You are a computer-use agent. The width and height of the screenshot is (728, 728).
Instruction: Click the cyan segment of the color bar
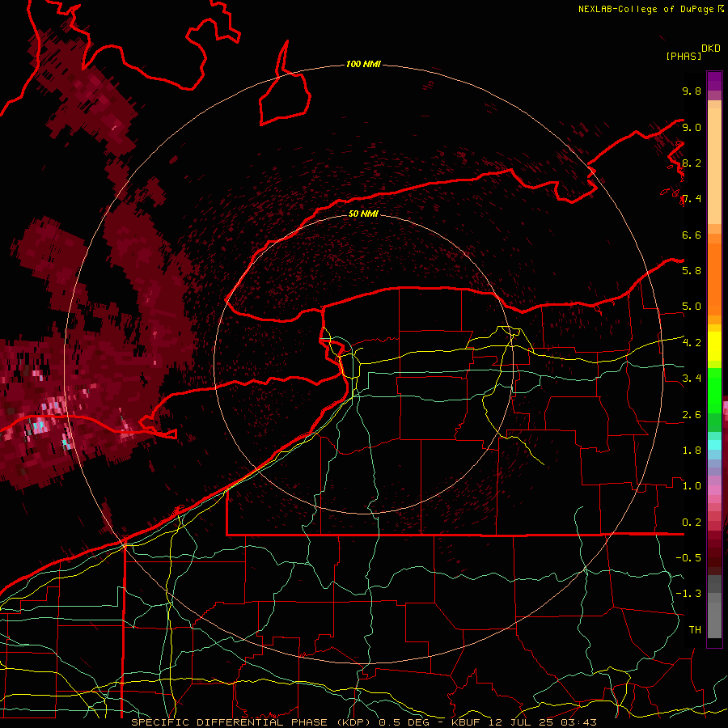(714, 445)
